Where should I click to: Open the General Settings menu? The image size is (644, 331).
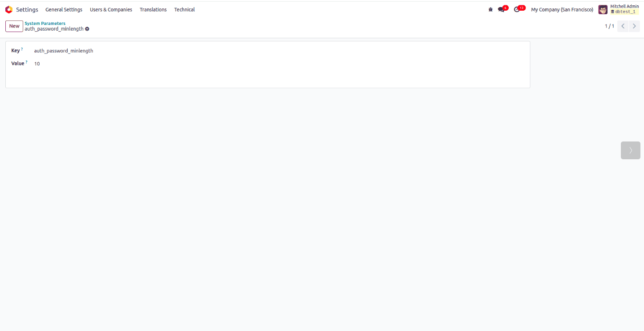(64, 9)
